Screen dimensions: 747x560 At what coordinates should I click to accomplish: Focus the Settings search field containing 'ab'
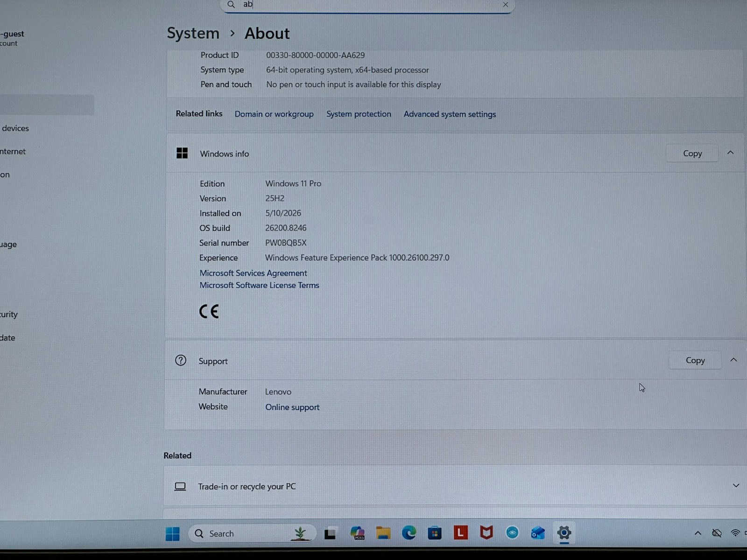coord(367,5)
